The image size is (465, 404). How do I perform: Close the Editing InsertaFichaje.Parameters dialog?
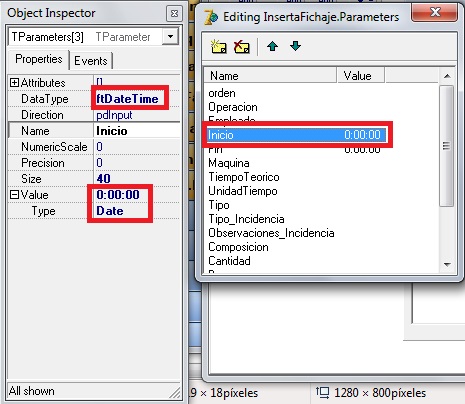(x=434, y=13)
